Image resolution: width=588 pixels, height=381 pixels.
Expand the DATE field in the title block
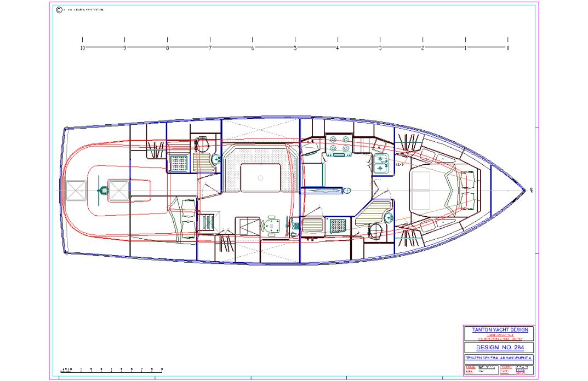pyautogui.click(x=504, y=372)
